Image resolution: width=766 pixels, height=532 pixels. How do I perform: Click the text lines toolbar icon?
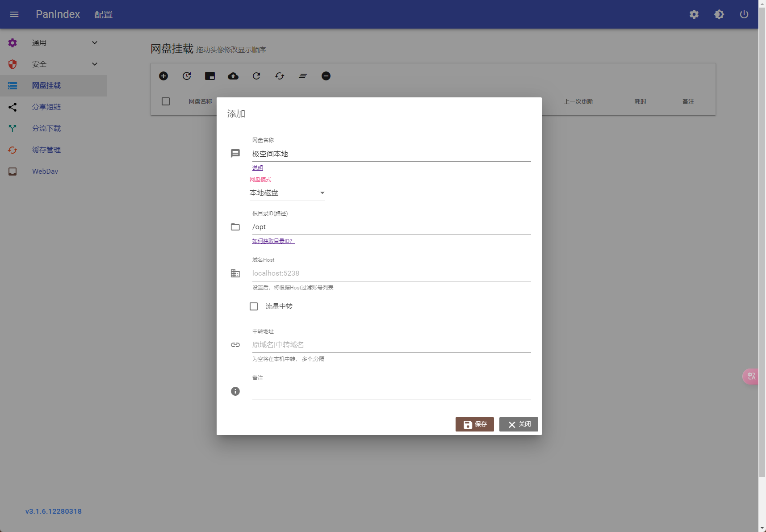(303, 76)
